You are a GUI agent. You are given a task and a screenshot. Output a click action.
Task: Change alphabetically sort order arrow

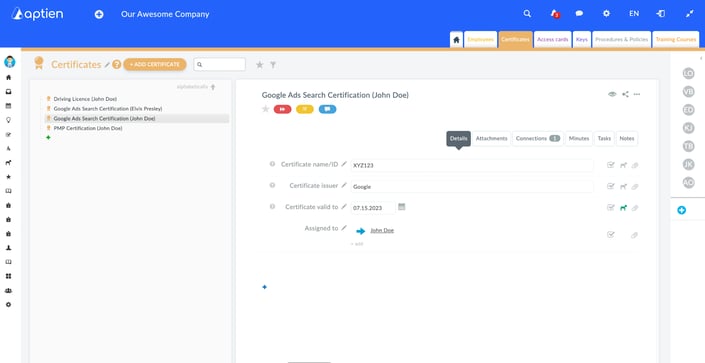point(213,87)
